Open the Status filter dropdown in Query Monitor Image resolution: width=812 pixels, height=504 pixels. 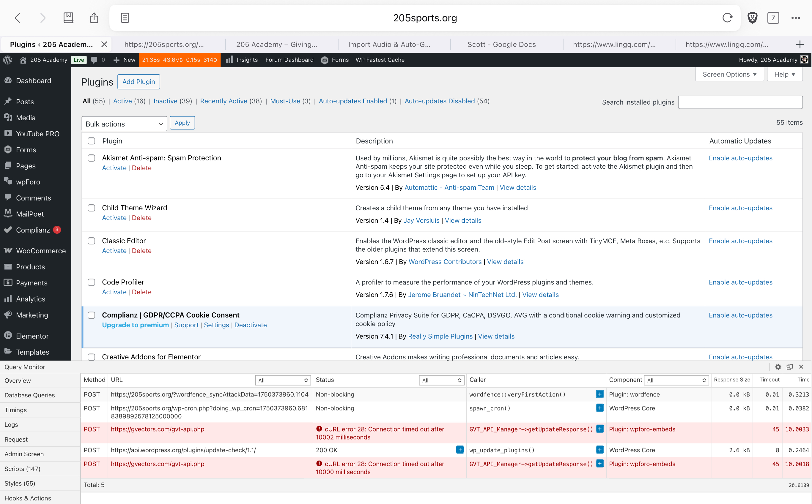point(442,380)
